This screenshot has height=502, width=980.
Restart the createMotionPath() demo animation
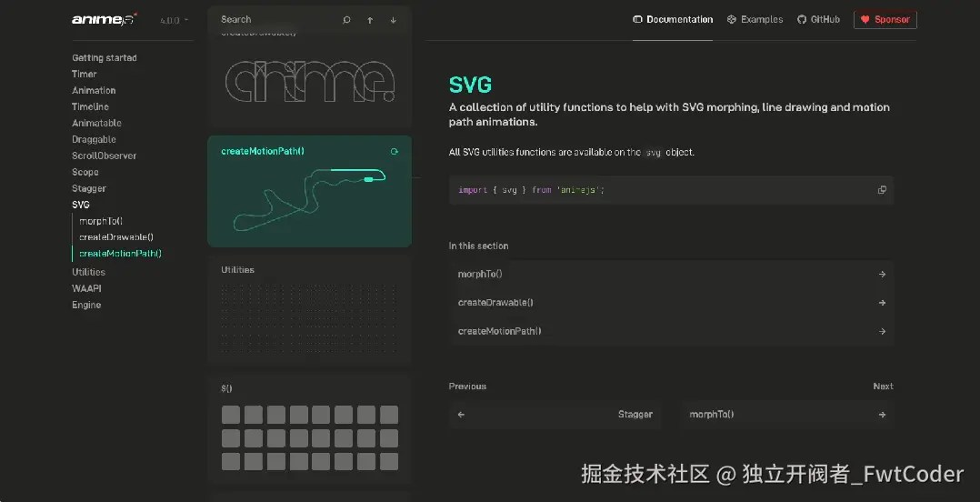(x=394, y=151)
